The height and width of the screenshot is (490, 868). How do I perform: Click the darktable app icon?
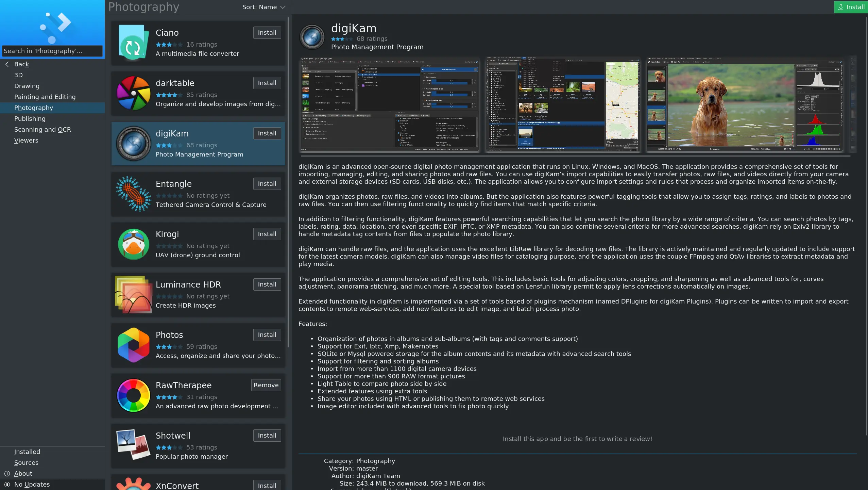pos(133,93)
